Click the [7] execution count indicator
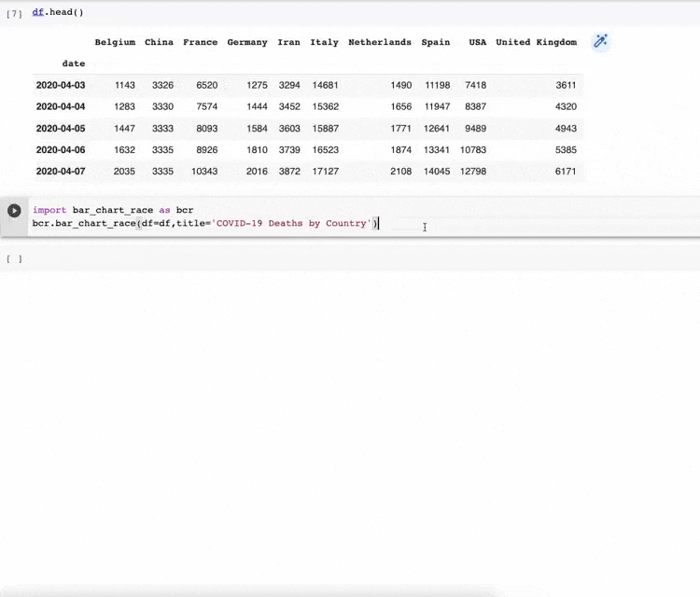This screenshot has height=597, width=700. (x=14, y=13)
